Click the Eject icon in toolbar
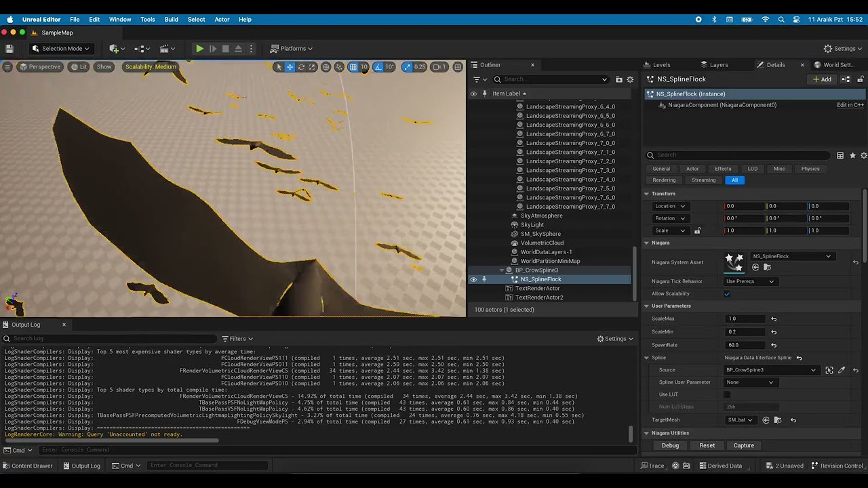The width and height of the screenshot is (868, 488). pos(238,49)
